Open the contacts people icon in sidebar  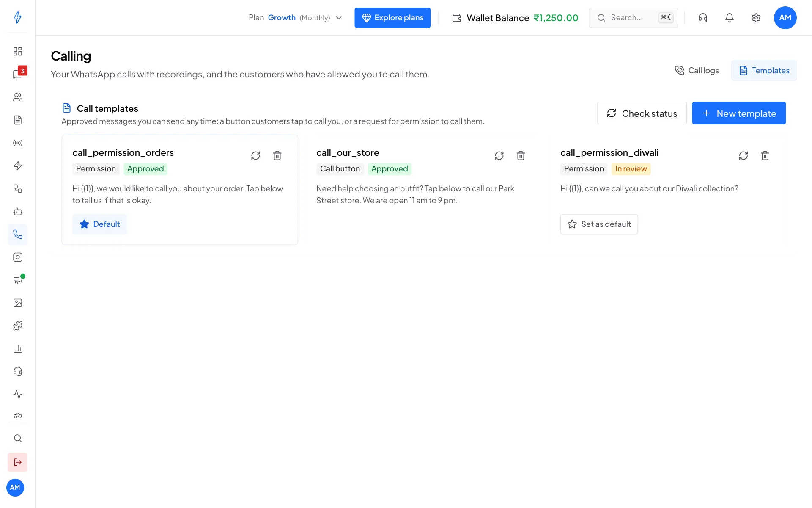click(x=17, y=97)
